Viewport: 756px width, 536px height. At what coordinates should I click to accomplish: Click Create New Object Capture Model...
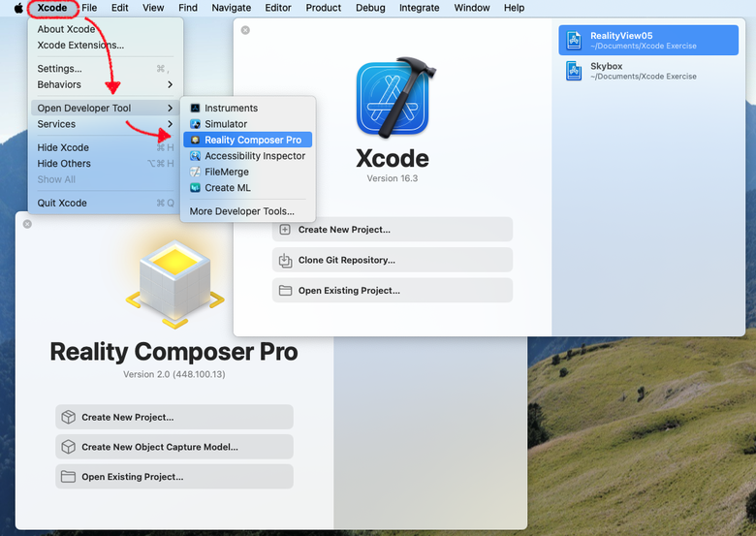(x=174, y=447)
